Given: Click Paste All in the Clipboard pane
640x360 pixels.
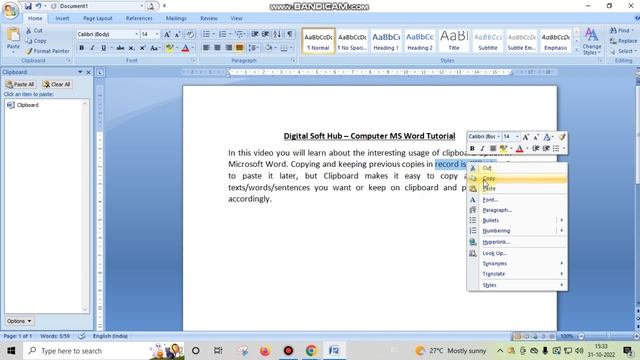Looking at the screenshot, I should (20, 84).
